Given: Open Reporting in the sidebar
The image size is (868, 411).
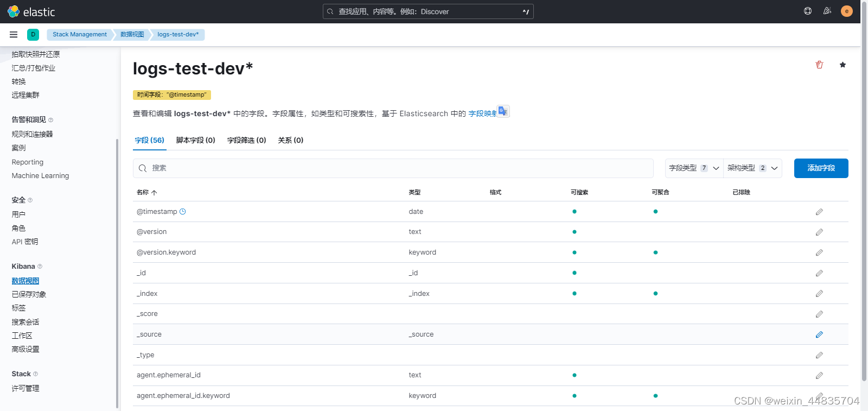Looking at the screenshot, I should coord(28,162).
